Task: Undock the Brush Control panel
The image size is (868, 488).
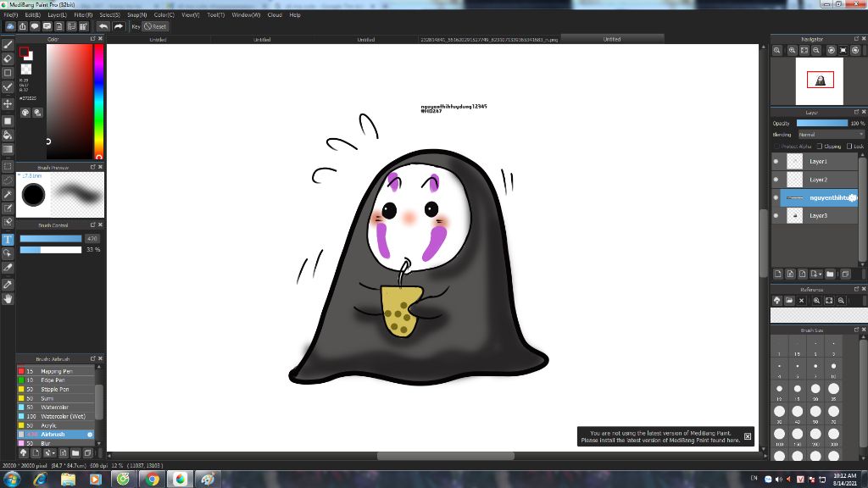Action: point(92,225)
